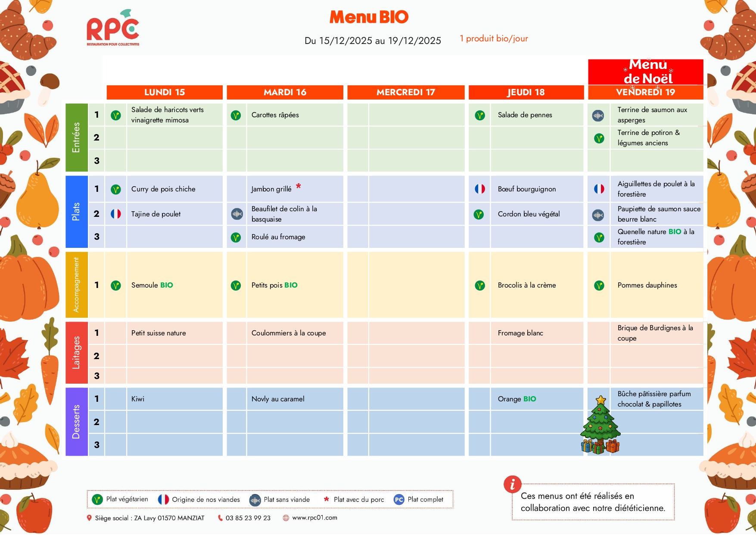The height and width of the screenshot is (535, 756).
Task: Click the red asterisk after Jambon grillé
Action: (298, 186)
